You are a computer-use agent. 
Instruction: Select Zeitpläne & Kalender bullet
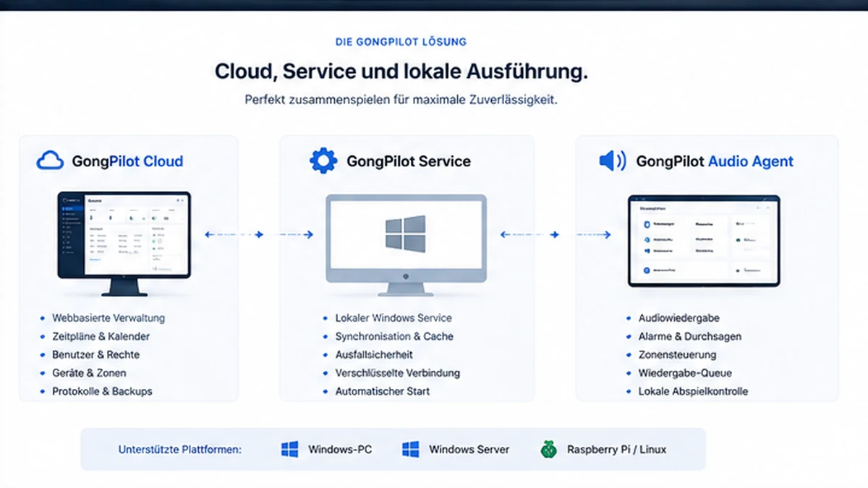click(x=101, y=336)
